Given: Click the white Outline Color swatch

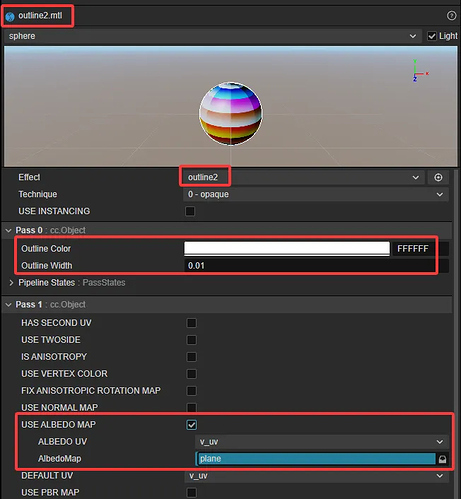Looking at the screenshot, I should pyautogui.click(x=287, y=249).
